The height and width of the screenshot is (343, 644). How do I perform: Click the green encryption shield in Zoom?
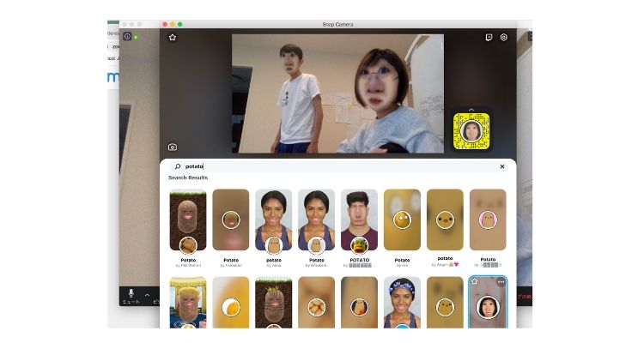click(136, 37)
